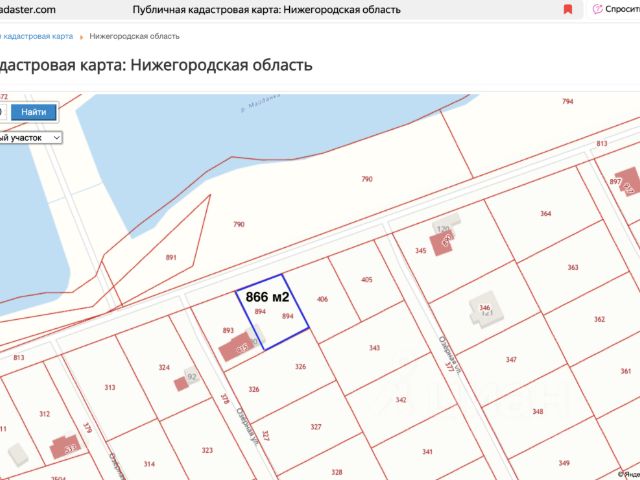The width and height of the screenshot is (640, 480).
Task: Select parcel 343 on the map
Action: coord(374,348)
